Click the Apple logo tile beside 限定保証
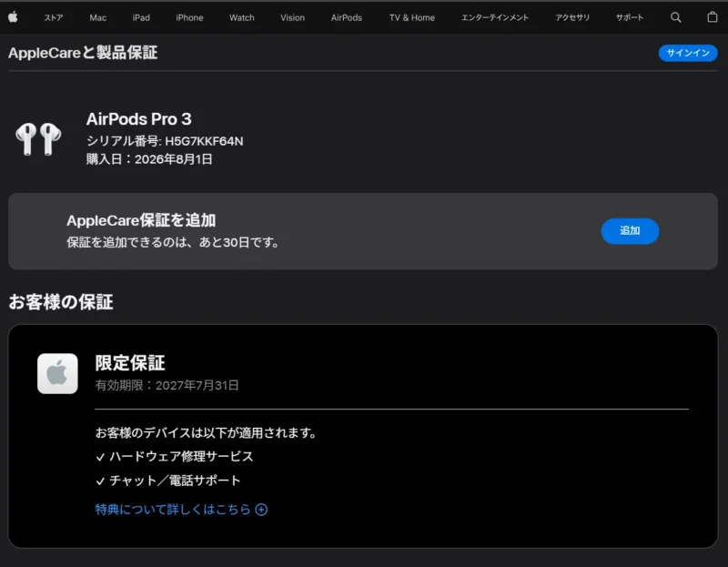This screenshot has height=567, width=728. tap(57, 373)
